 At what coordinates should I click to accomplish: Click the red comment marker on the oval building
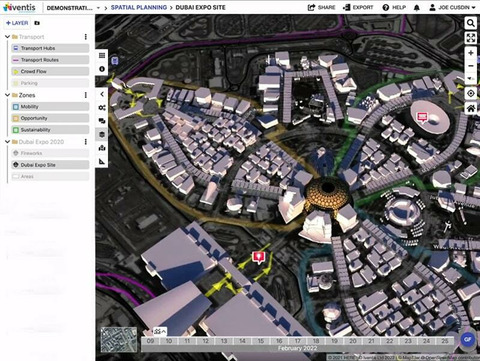point(422,117)
